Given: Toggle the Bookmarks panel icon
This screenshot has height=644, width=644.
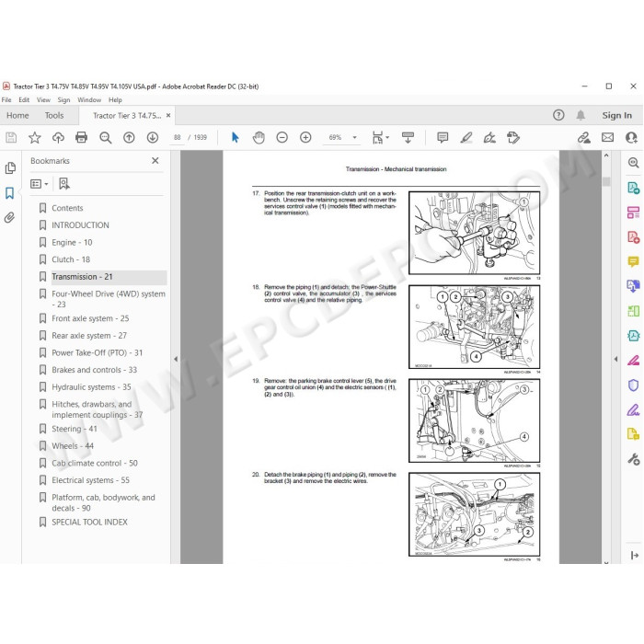Looking at the screenshot, I should coord(10,192).
